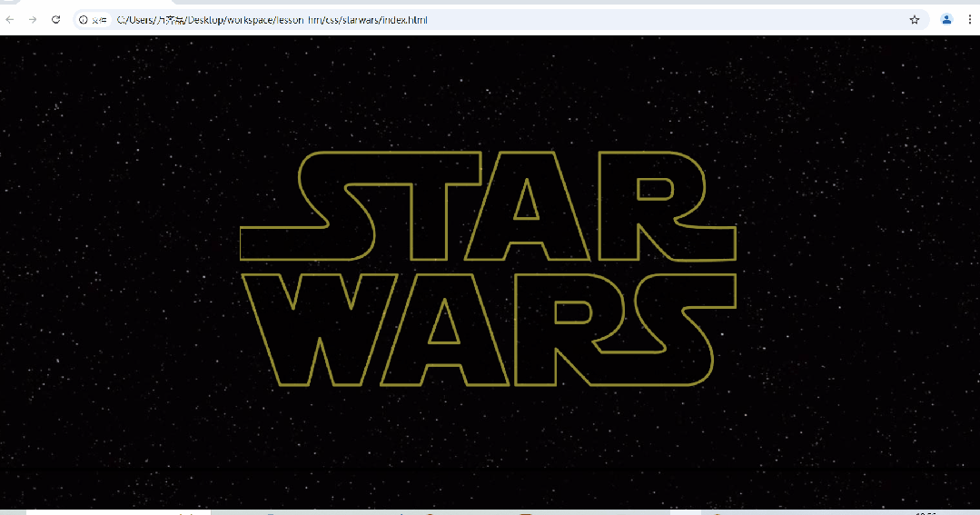Reload the current page
980x515 pixels.
click(x=55, y=20)
